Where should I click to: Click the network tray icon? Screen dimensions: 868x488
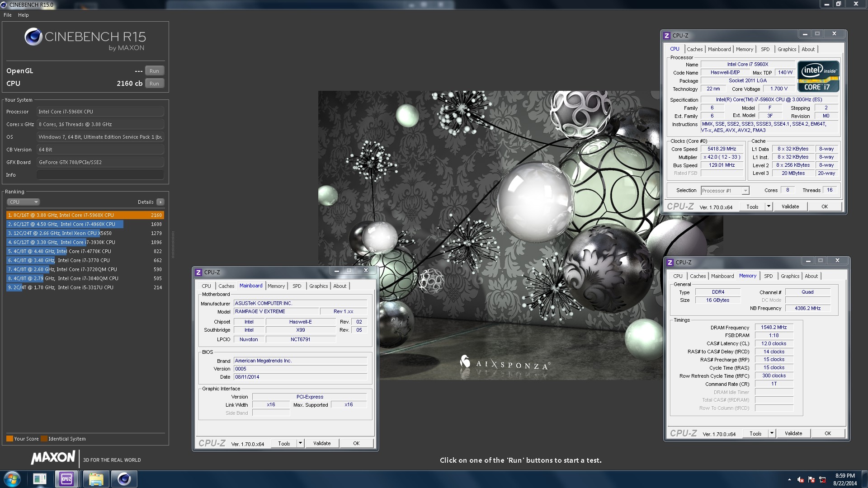(x=822, y=479)
